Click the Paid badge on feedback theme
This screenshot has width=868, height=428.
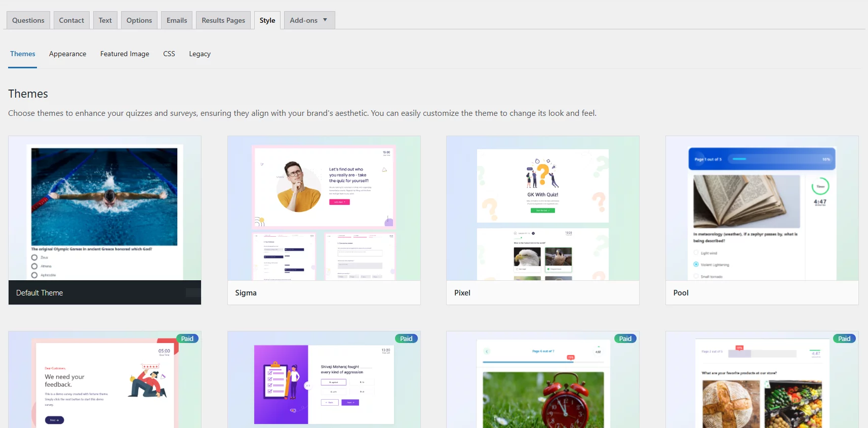(187, 338)
